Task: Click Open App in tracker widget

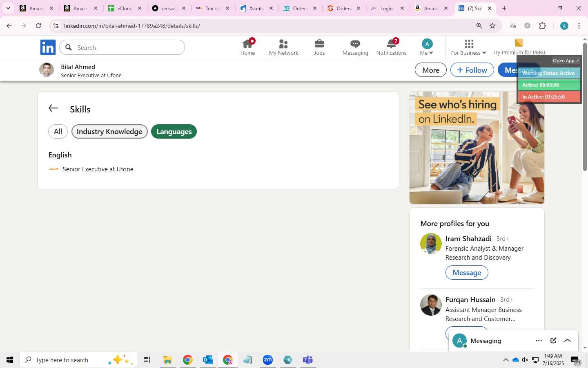Action: [566, 61]
